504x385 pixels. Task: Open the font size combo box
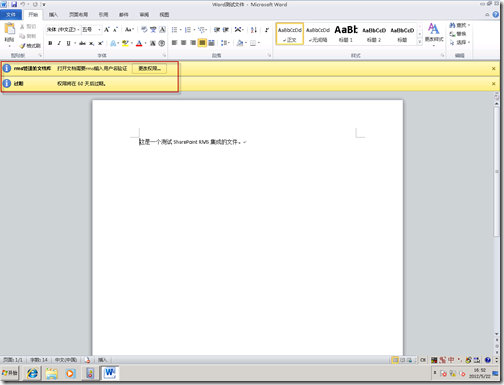coord(91,30)
